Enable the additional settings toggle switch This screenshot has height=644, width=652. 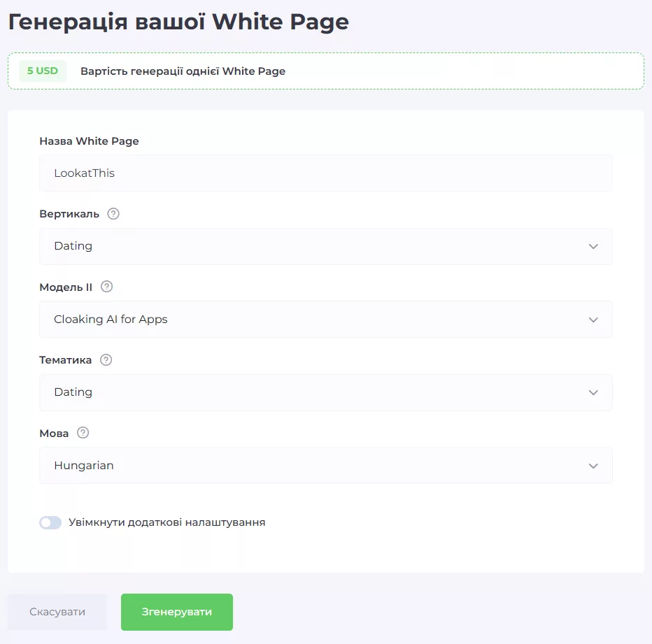(50, 522)
